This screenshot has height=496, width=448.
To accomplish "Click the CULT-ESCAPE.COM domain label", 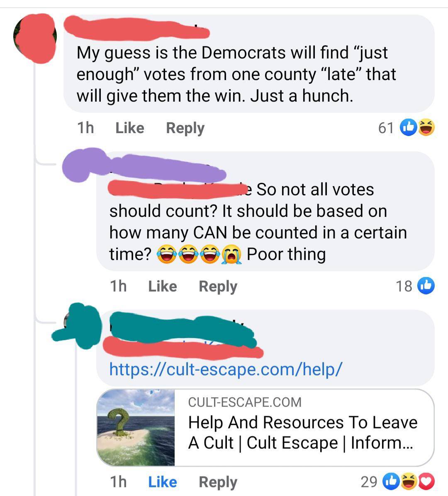I will coord(245,402).
